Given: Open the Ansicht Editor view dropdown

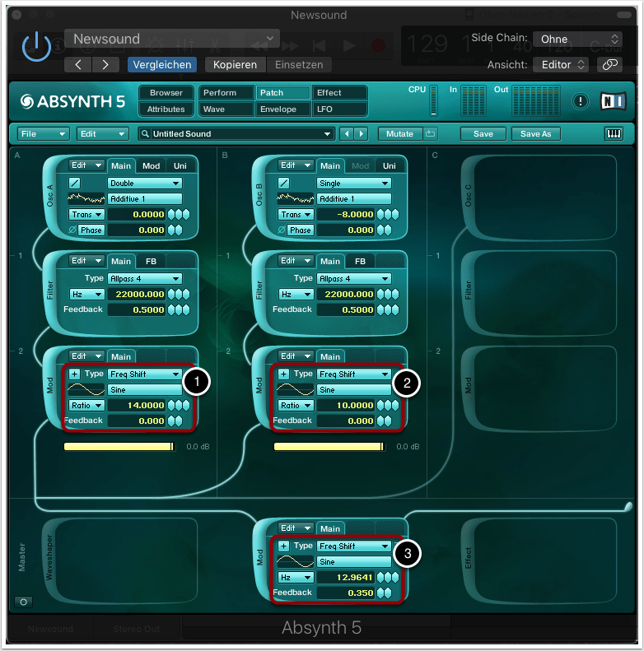Looking at the screenshot, I should point(561,65).
